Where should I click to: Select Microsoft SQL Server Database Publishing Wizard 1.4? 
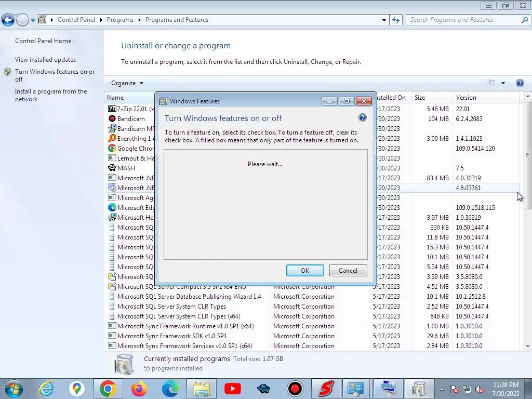click(189, 297)
